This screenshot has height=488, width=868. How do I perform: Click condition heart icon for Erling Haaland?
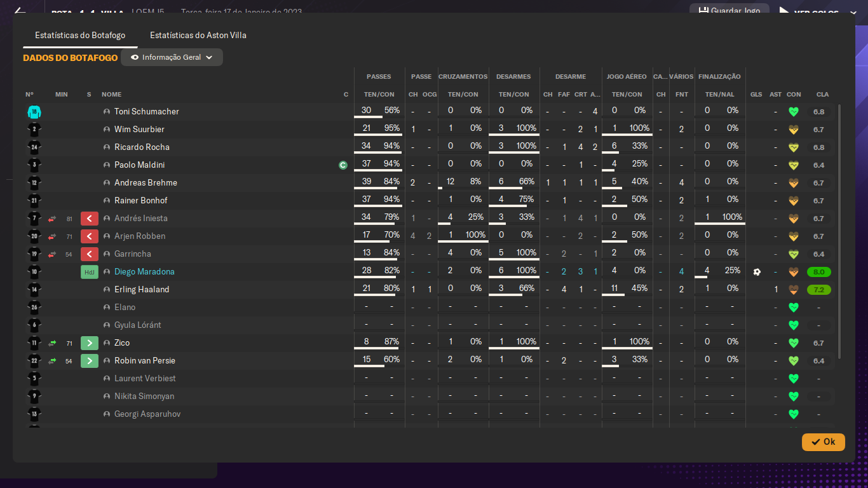tap(793, 290)
